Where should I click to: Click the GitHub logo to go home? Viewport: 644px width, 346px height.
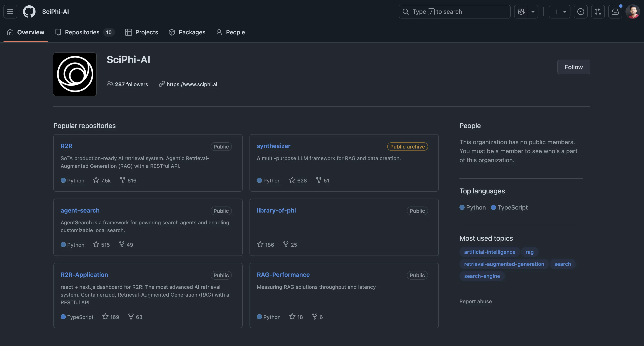point(29,11)
